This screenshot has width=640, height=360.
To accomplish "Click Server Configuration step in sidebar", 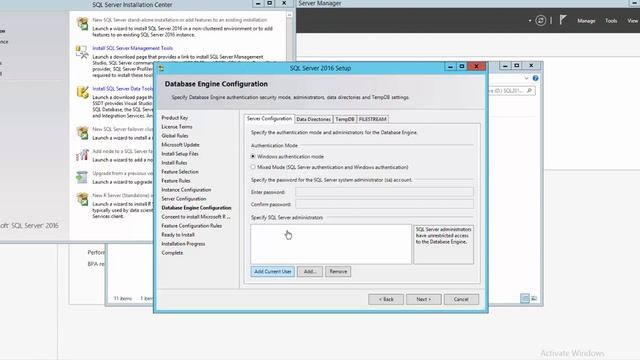I will pos(184,198).
